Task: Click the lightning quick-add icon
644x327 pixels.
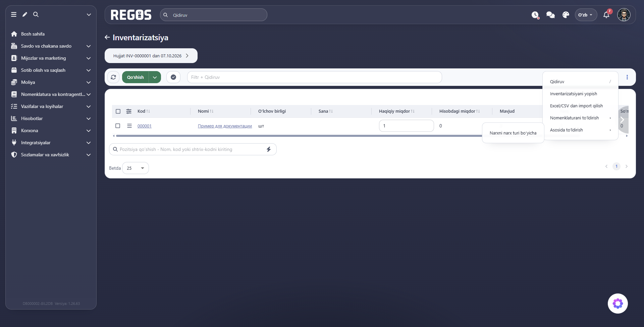Action: click(x=269, y=149)
